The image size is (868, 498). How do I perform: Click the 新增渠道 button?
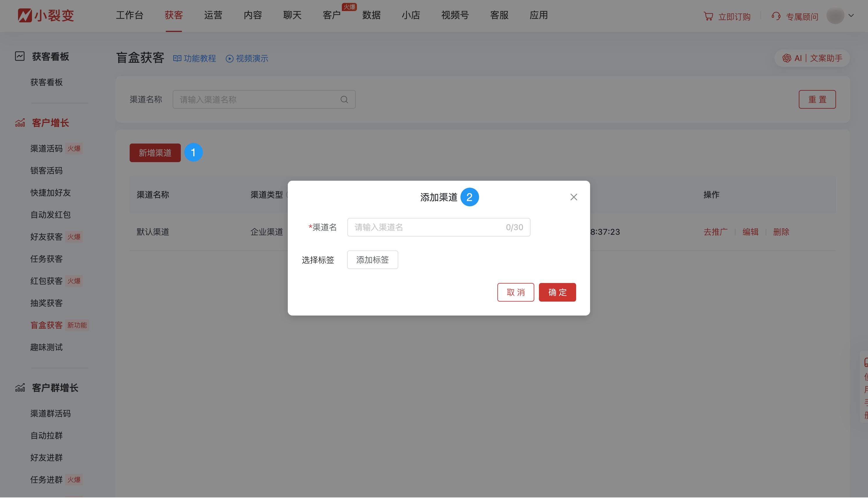155,153
